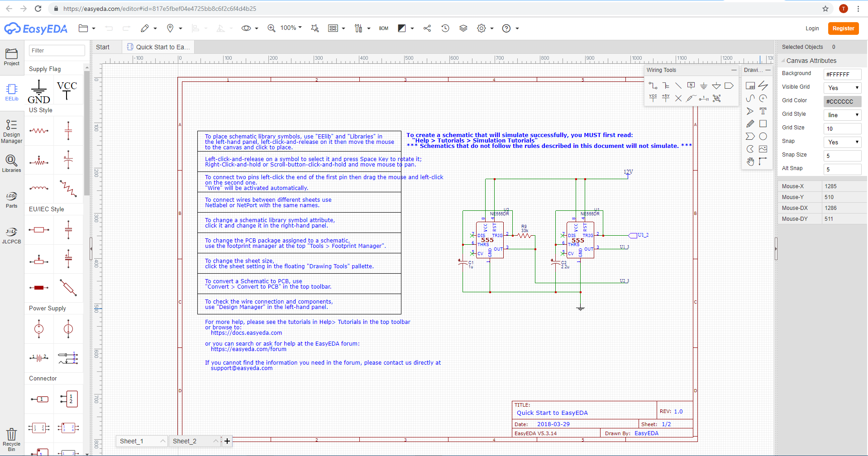Select the Wire tool in Wiring Tools
868x456 pixels.
(653, 85)
